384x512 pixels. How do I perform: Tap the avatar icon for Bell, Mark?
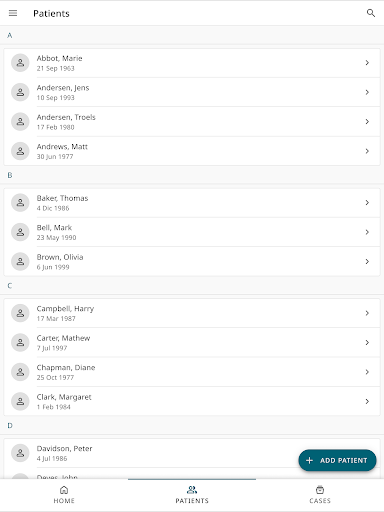20,232
